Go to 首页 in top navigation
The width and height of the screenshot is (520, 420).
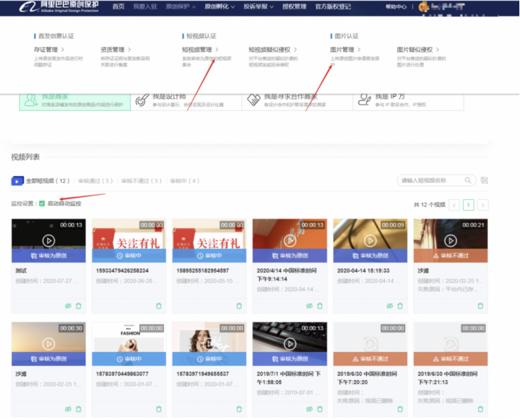(119, 7)
